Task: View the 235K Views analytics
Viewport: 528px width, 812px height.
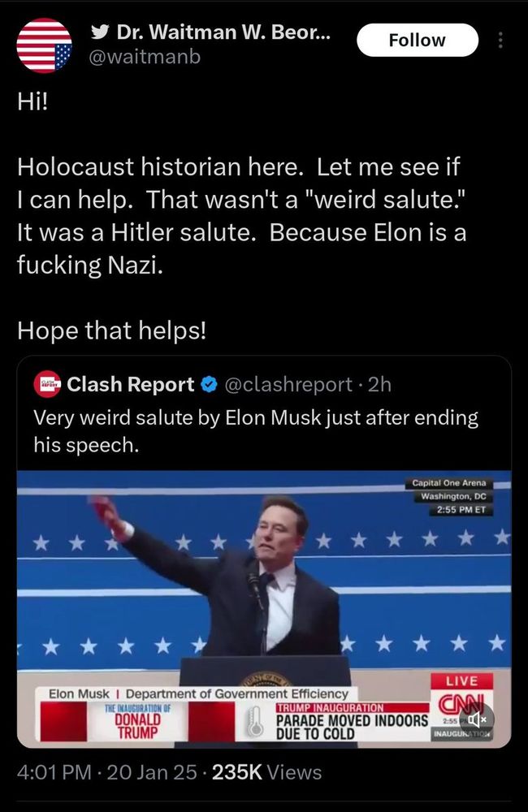Action: pyautogui.click(x=266, y=772)
